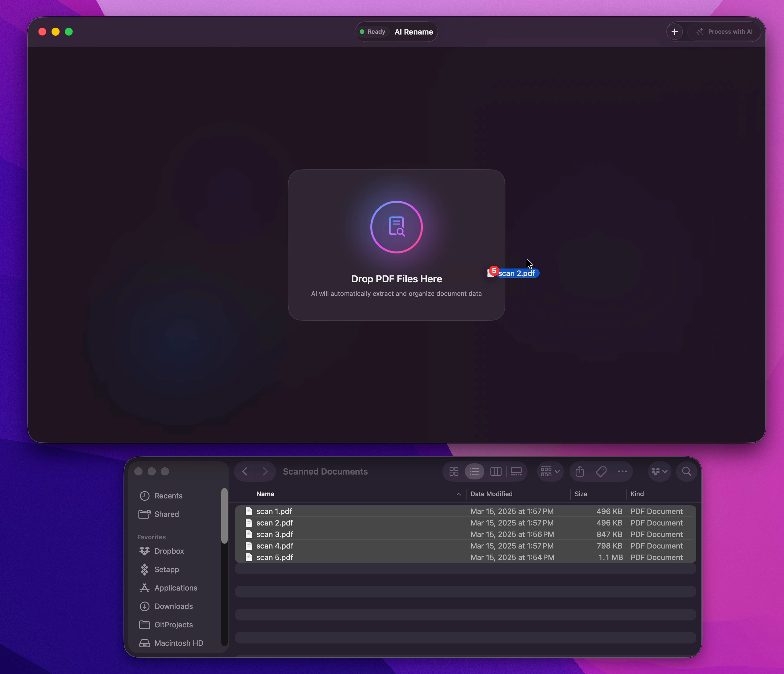Screen dimensions: 784x674
Task: Click the Scanned Documents window title
Action: coord(326,471)
